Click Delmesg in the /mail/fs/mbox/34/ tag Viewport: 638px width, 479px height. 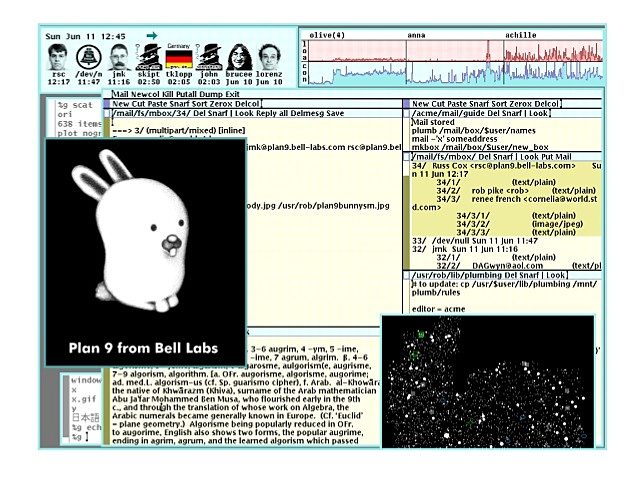pyautogui.click(x=306, y=113)
